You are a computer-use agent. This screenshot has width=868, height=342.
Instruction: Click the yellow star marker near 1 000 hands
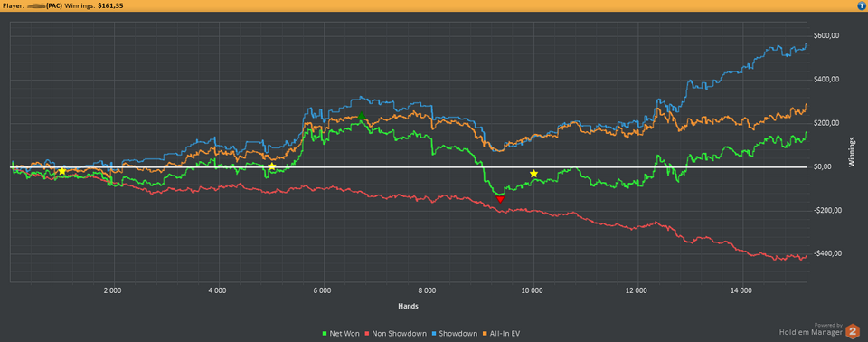point(62,171)
